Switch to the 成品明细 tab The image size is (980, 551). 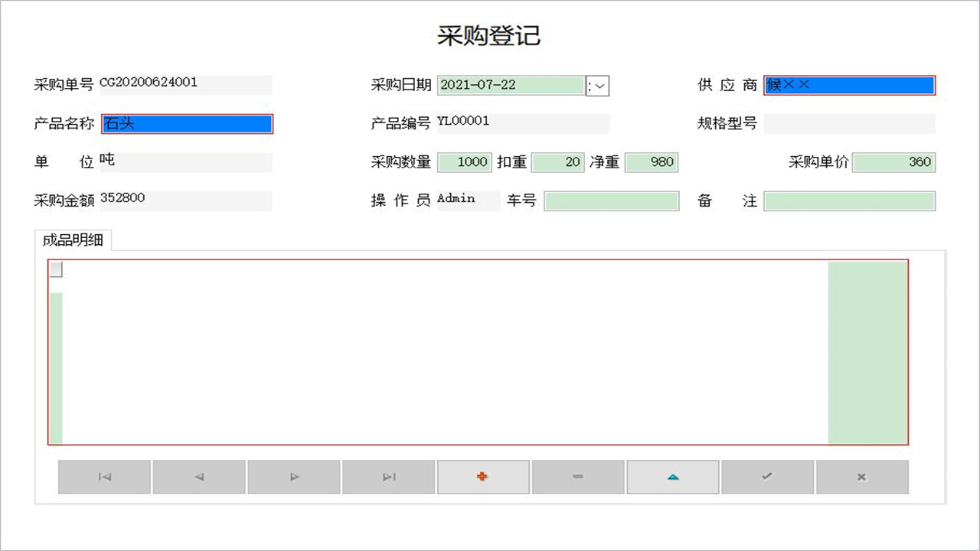(74, 240)
